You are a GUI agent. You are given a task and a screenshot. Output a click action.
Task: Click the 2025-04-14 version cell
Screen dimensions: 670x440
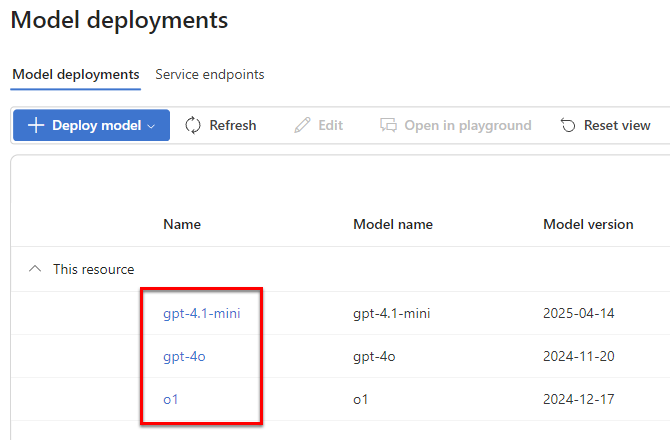point(578,313)
